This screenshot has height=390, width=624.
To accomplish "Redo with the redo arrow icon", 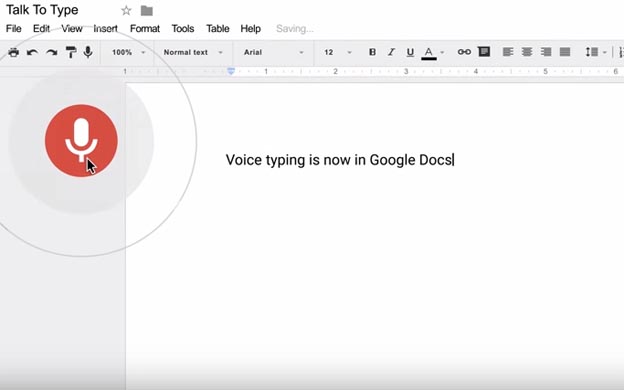I will coord(51,53).
